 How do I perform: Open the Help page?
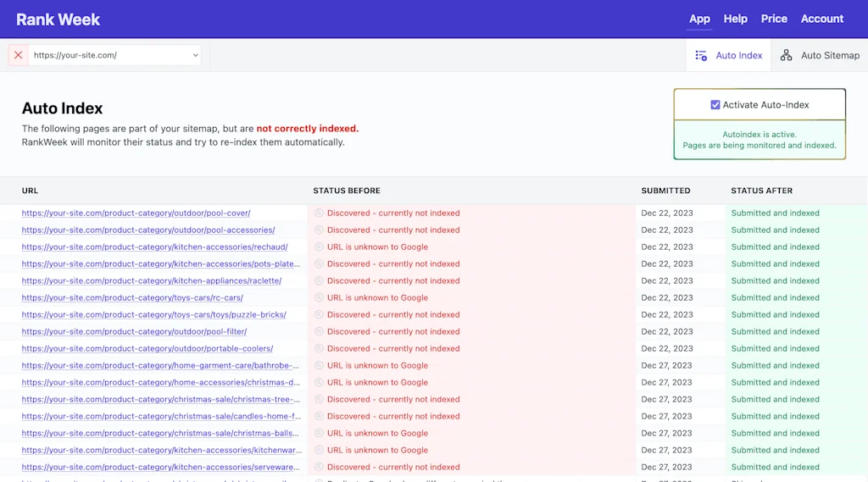point(735,19)
